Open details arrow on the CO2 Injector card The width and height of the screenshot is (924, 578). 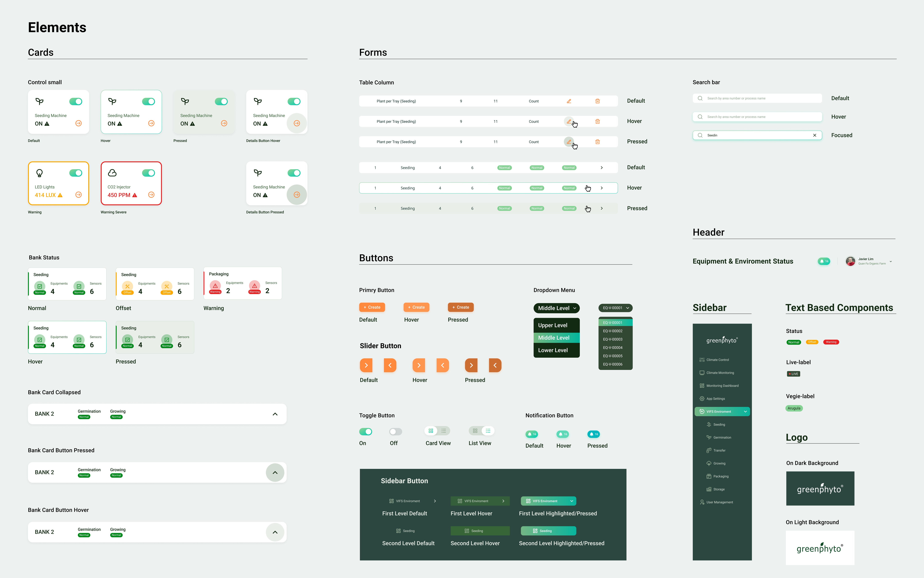tap(151, 195)
